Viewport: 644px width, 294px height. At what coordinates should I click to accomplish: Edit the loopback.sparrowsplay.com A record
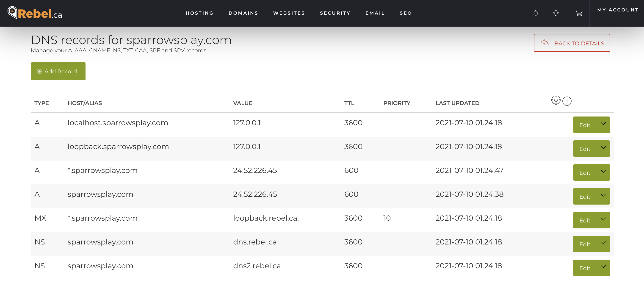[x=585, y=149]
